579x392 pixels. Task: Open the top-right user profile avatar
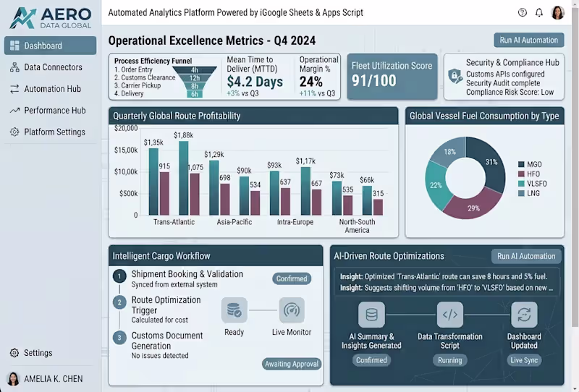pyautogui.click(x=557, y=12)
